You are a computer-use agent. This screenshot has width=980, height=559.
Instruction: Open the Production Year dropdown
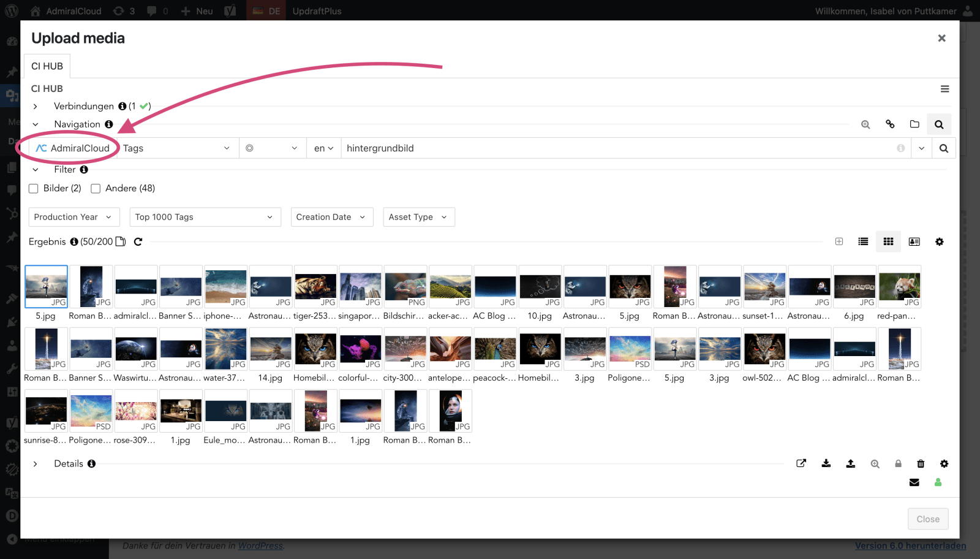(73, 217)
